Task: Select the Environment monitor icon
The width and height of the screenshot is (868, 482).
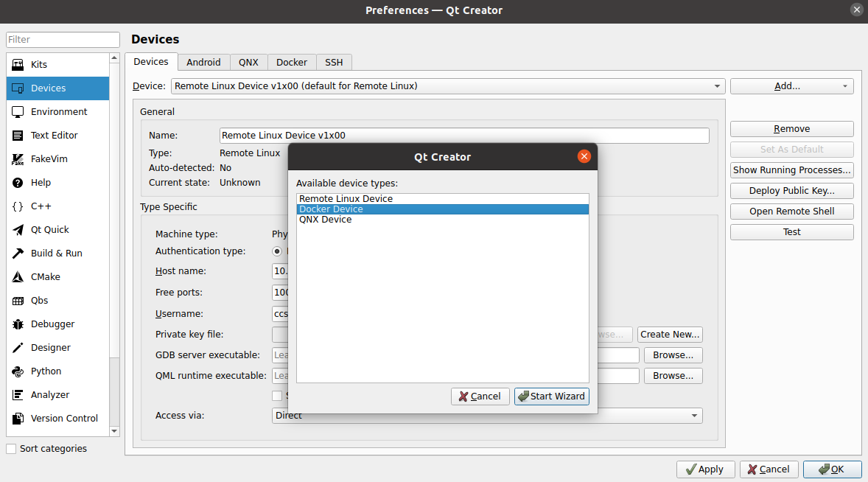Action: click(18, 112)
